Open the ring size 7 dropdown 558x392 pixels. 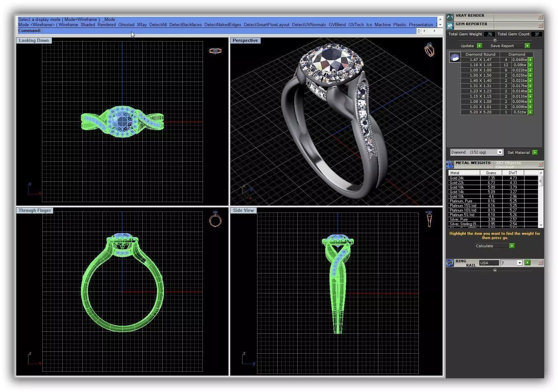519,263
